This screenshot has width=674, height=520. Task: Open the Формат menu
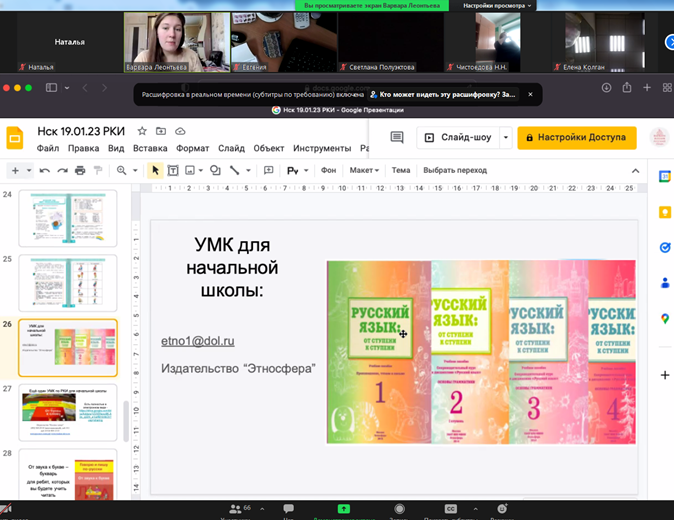(192, 148)
